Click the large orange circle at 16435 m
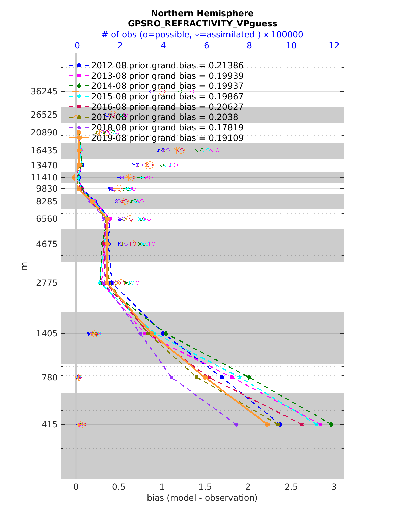The height and width of the screenshot is (532, 405). point(181,150)
